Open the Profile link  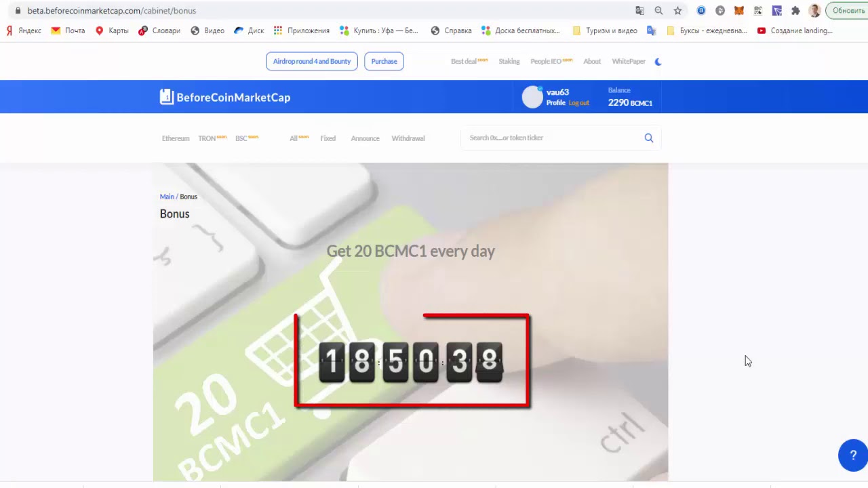tap(555, 103)
